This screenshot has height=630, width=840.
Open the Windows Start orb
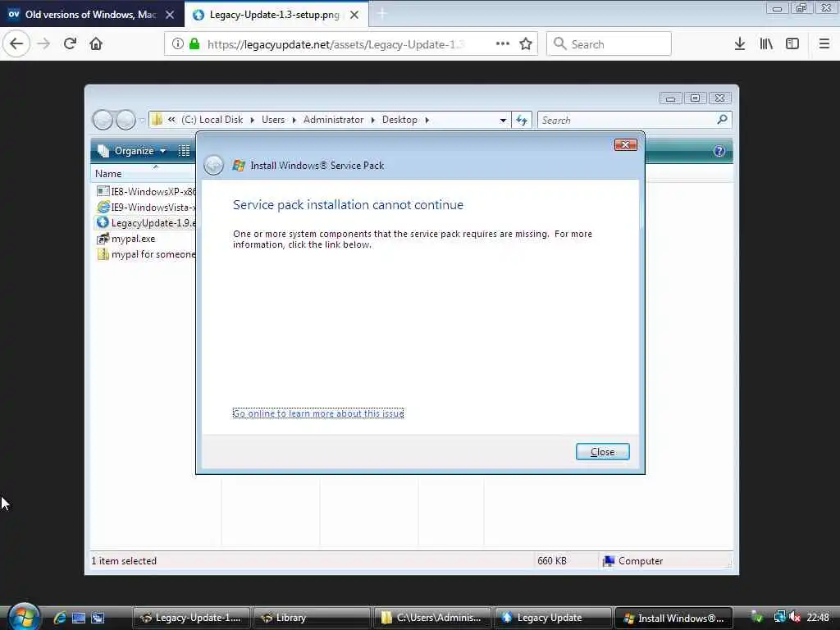point(24,617)
